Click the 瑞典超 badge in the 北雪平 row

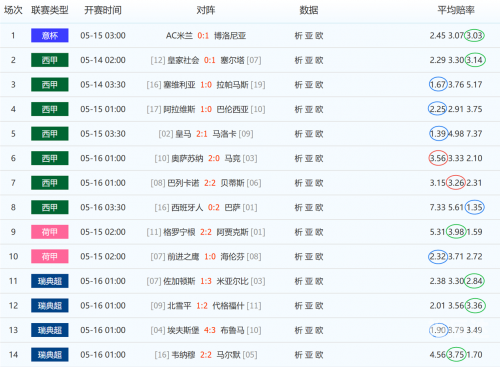point(50,305)
